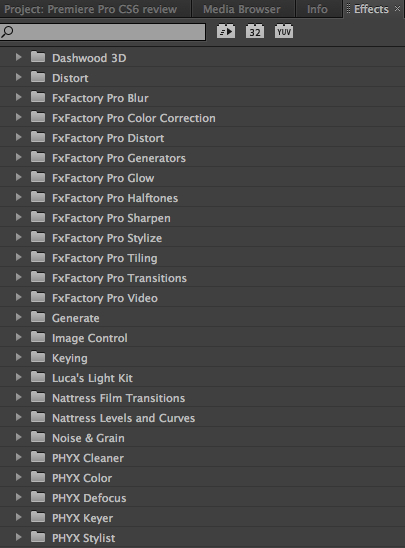The image size is (405, 548).
Task: Select the PHYX Keyer label
Action: tap(82, 518)
